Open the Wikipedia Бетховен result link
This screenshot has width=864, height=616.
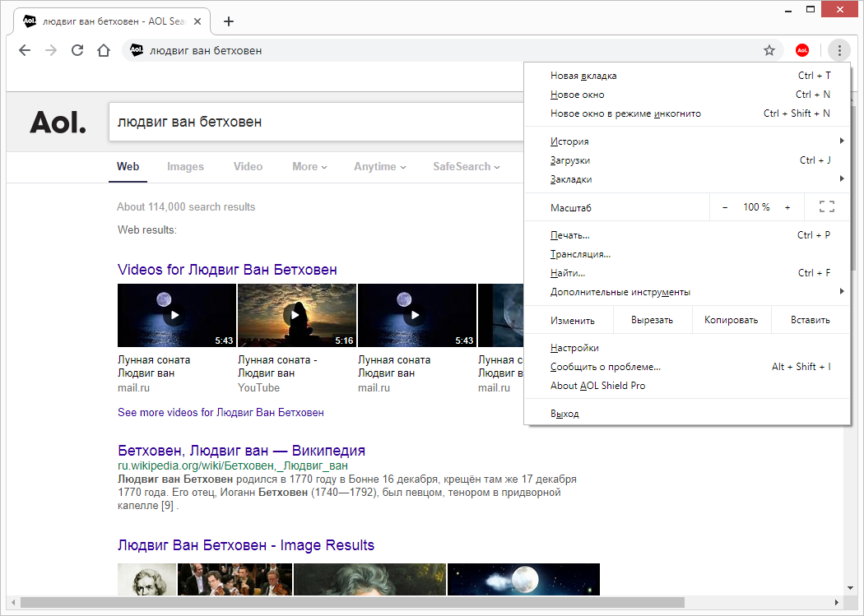coord(241,451)
